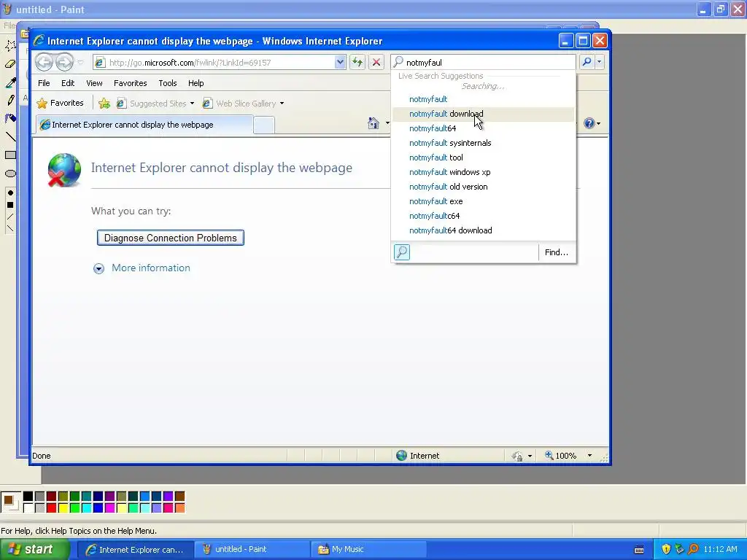
Task: Open the IE View menu
Action: tap(94, 83)
